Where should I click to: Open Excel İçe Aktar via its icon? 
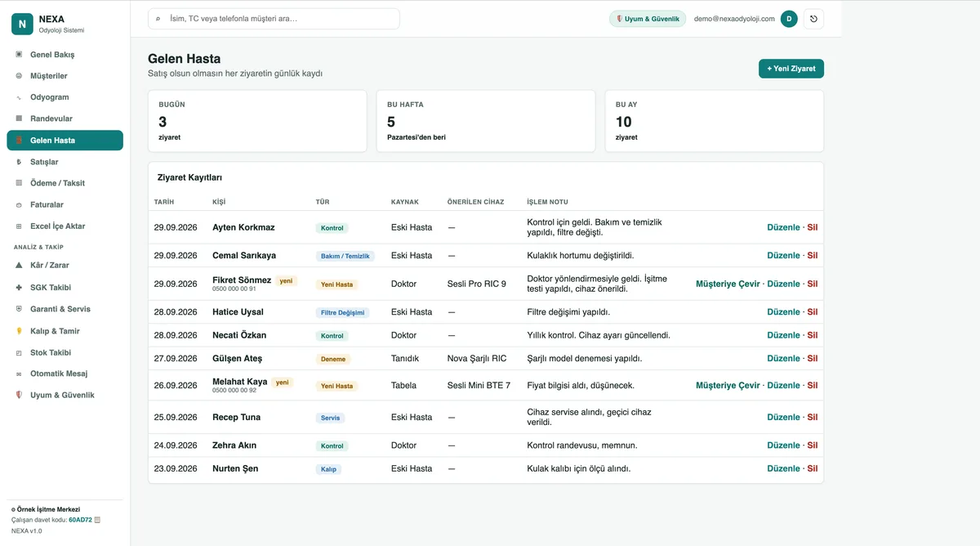(x=19, y=226)
